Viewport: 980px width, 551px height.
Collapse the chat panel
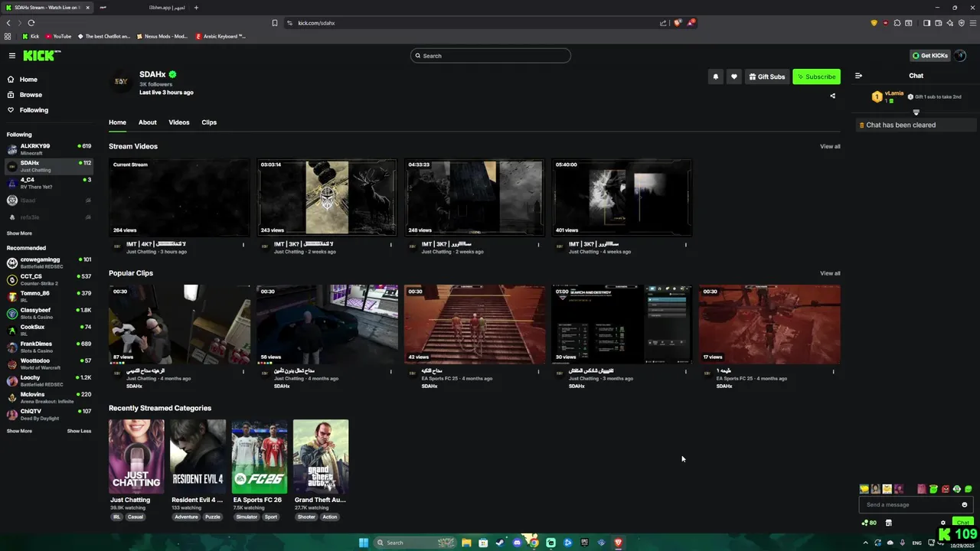click(858, 76)
